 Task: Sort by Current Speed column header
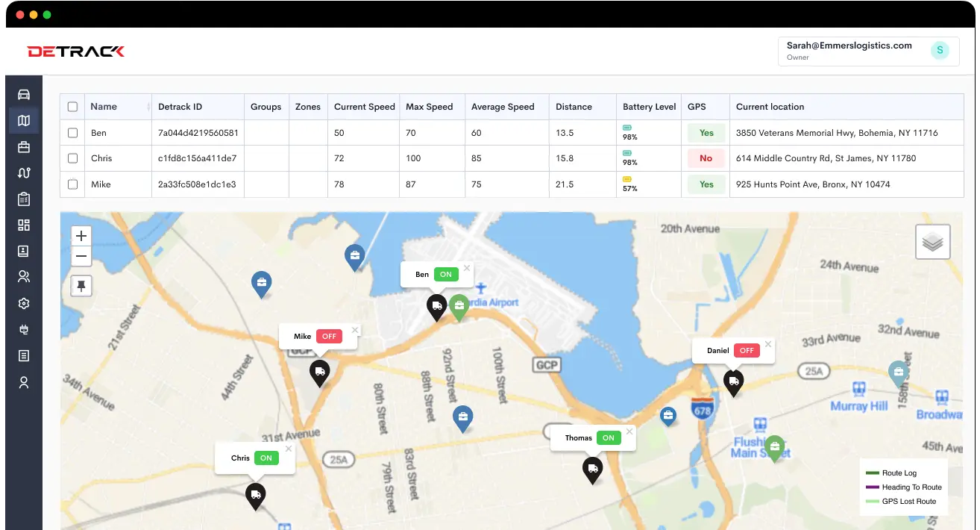pyautogui.click(x=365, y=107)
